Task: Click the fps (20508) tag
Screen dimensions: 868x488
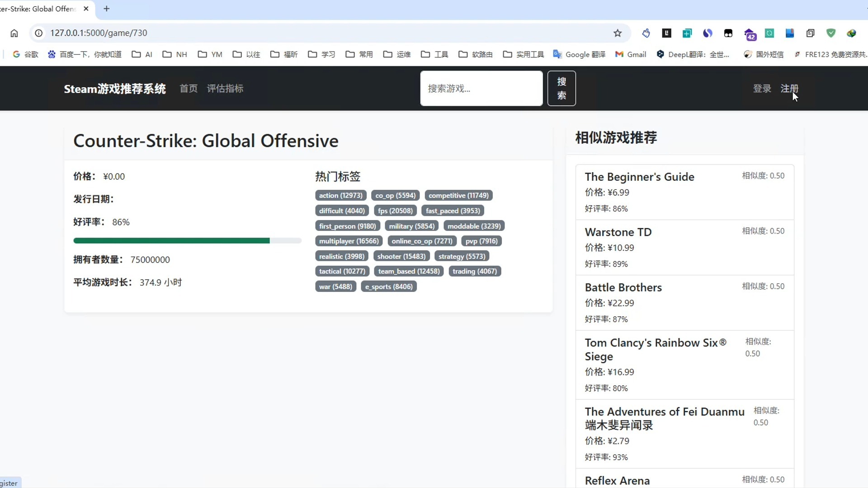Action: coord(395,211)
